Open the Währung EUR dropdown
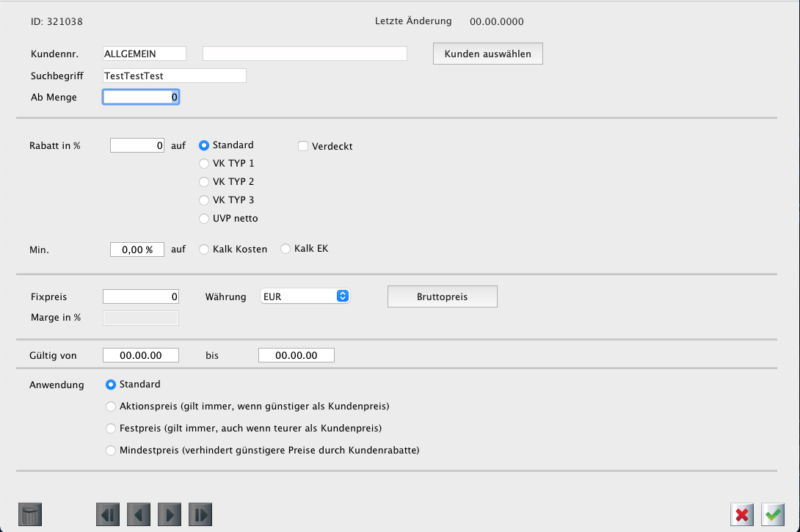Screen dimensions: 800x532 coord(305,296)
